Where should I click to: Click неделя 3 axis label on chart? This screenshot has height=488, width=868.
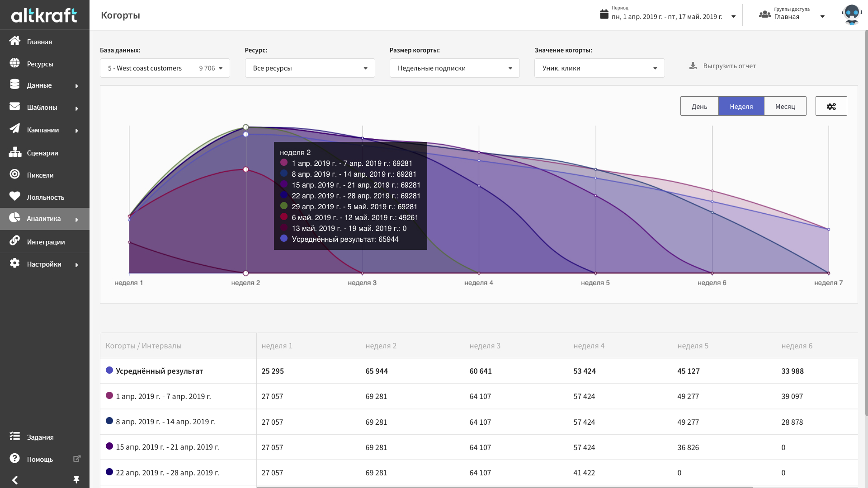(362, 283)
